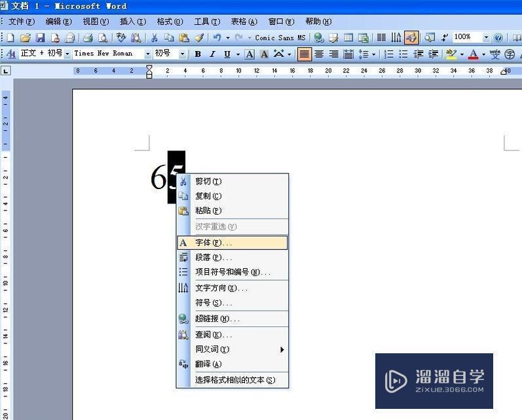
Task: Select 复制(C) in context menu
Action: pos(233,196)
